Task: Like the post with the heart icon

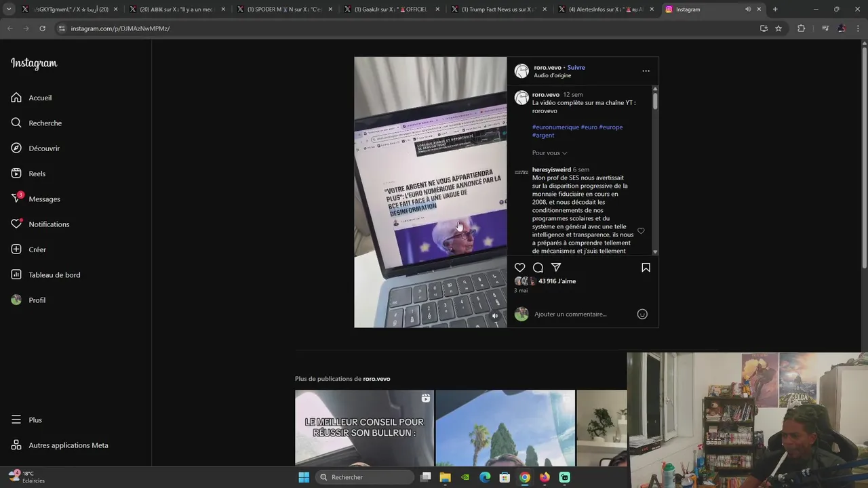Action: click(x=519, y=268)
